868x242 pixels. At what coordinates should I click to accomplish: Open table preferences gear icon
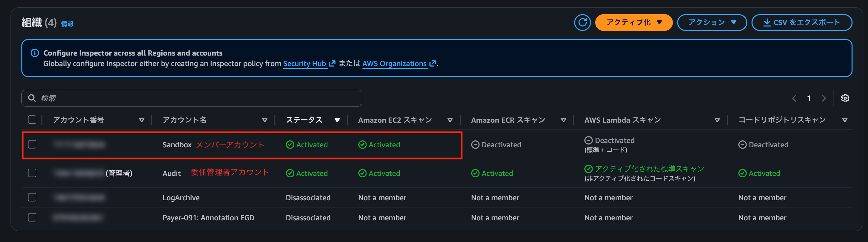point(845,98)
